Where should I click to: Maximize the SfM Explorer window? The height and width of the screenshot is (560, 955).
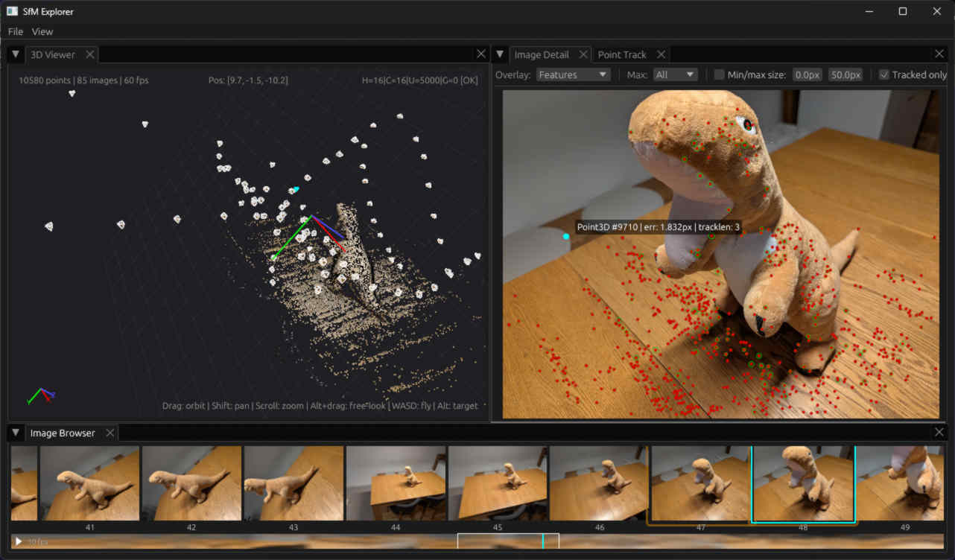pos(903,11)
